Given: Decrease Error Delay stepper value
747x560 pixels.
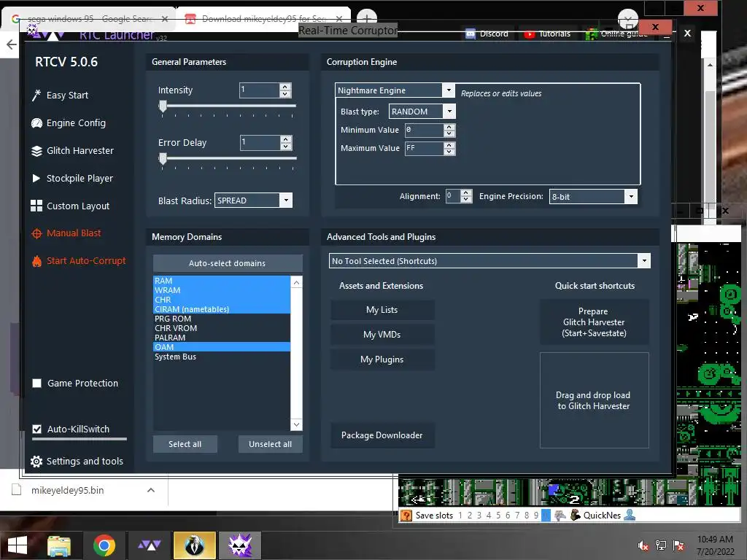Looking at the screenshot, I should pos(285,146).
